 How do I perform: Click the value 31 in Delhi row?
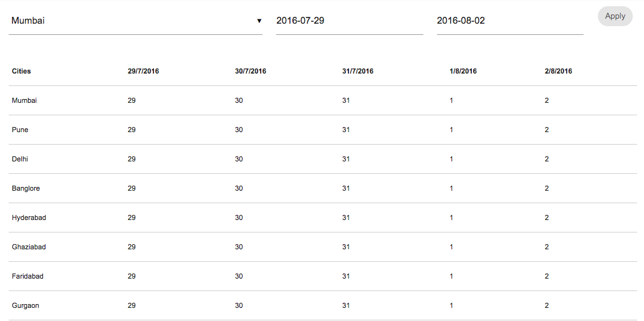point(346,159)
